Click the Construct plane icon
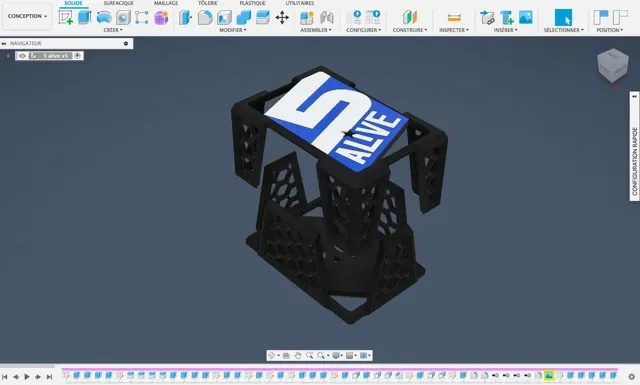 tap(410, 18)
